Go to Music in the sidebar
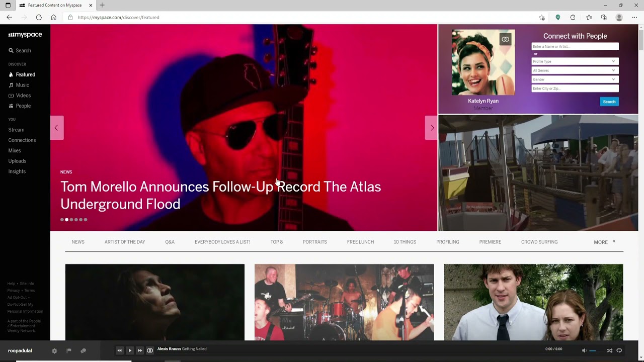The image size is (644, 362). [x=22, y=85]
